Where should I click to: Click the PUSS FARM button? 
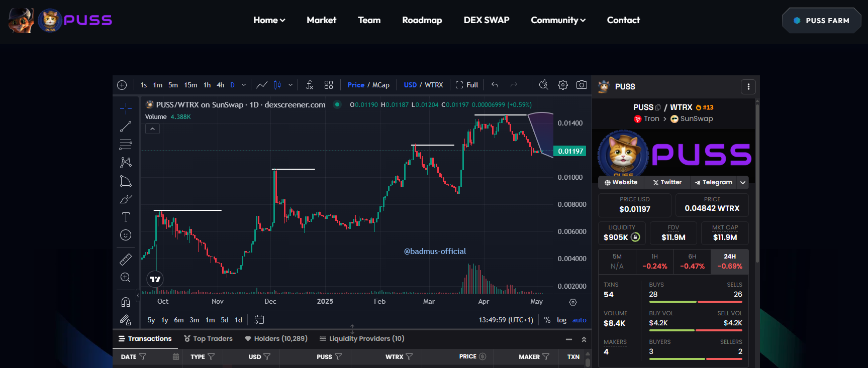tap(822, 21)
